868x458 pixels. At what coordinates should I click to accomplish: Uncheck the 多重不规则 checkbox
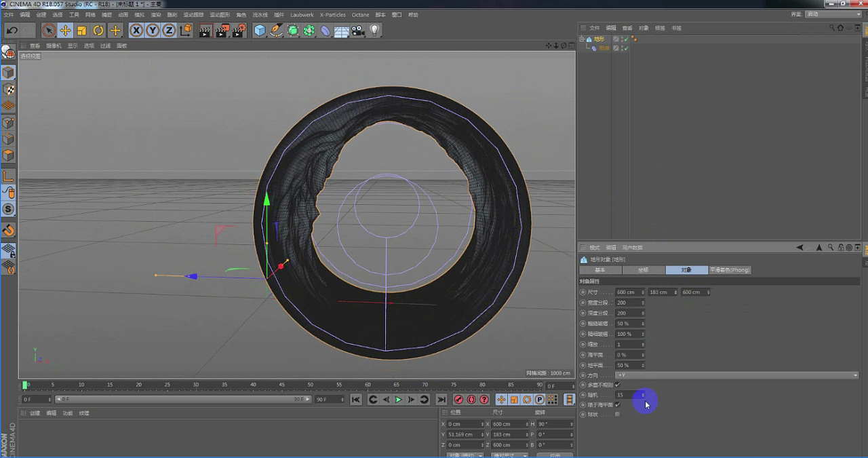click(617, 385)
